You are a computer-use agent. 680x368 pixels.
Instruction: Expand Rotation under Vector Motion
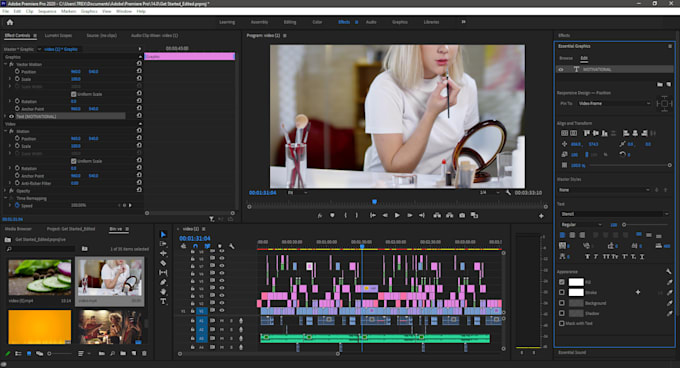click(10, 101)
